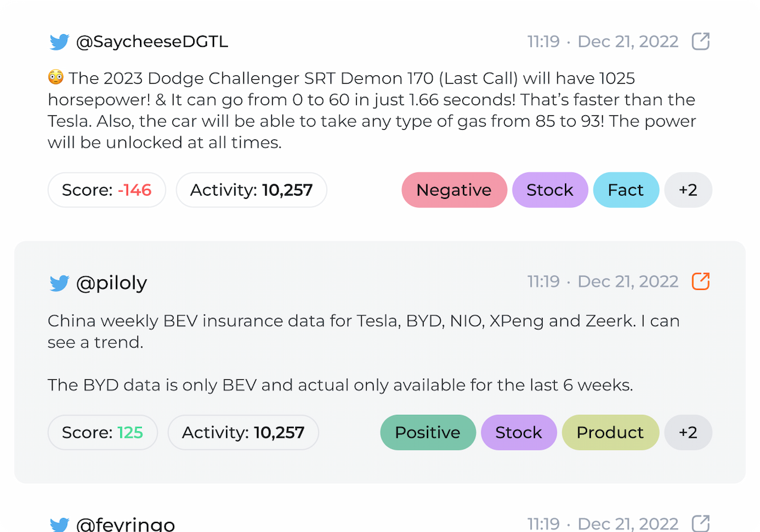Image resolution: width=760 pixels, height=532 pixels.
Task: Click the Twitter bird icon beside @SaycheeseDGTL
Action: 60,42
